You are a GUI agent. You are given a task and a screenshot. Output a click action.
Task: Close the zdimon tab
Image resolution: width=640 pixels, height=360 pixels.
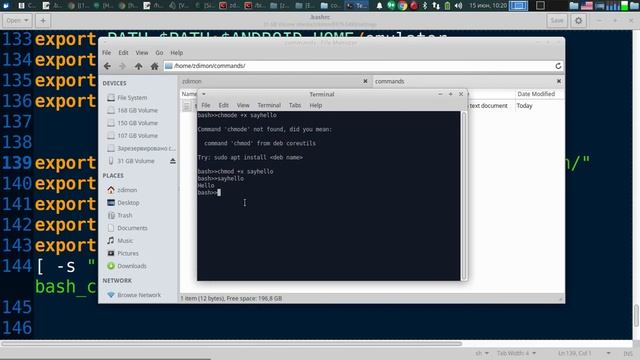click(x=365, y=81)
